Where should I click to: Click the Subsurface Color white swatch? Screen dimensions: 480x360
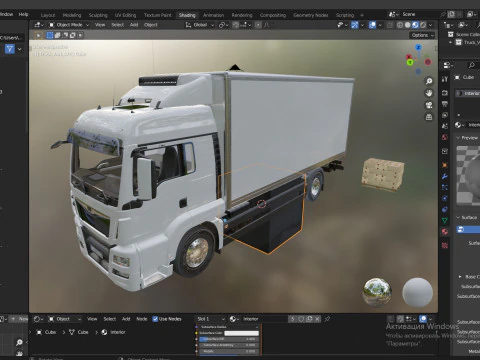tap(241, 333)
